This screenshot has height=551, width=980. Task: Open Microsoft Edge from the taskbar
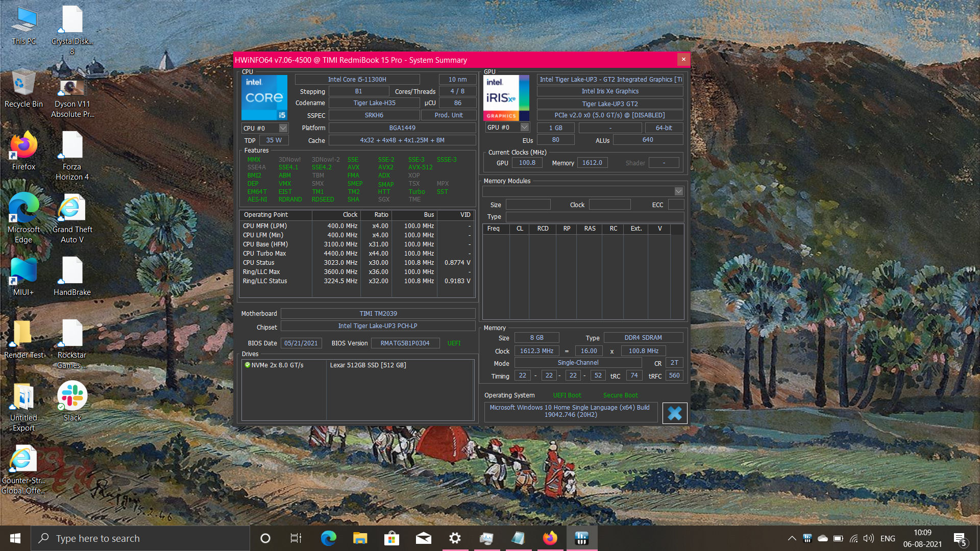[328, 538]
